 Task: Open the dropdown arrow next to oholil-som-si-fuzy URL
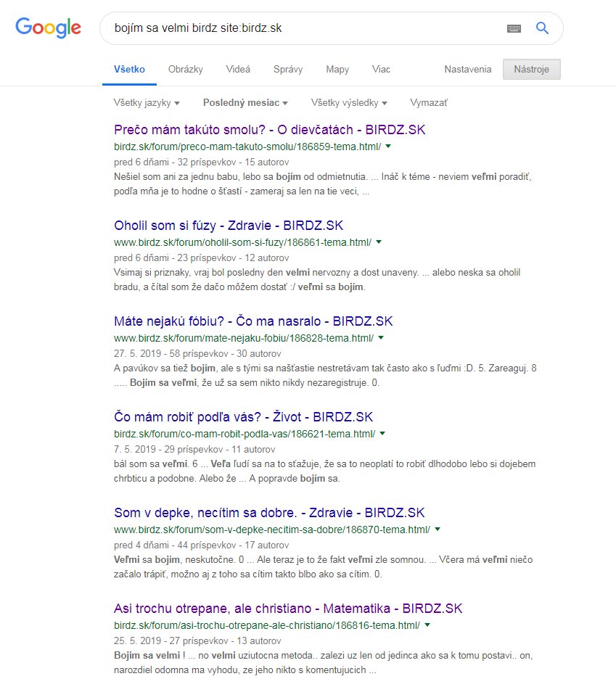point(379,242)
